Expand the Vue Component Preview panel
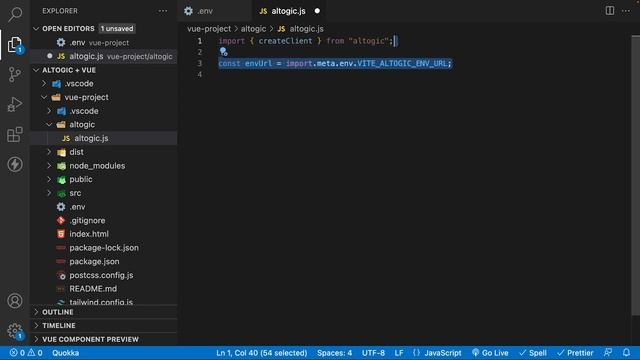The width and height of the screenshot is (640, 360). [x=104, y=339]
